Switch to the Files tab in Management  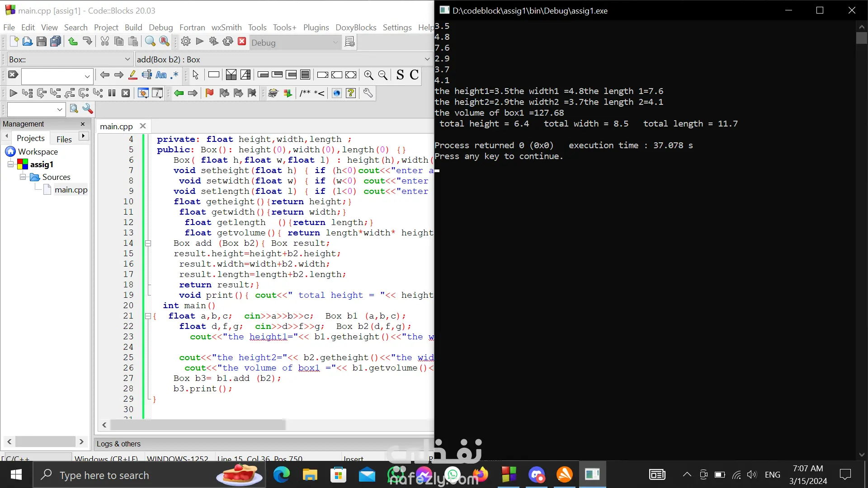click(64, 139)
